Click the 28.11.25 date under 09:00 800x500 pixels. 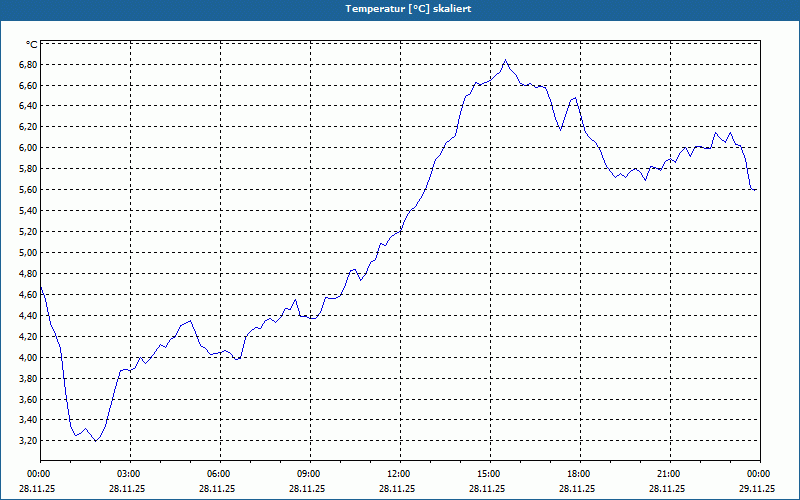pos(307,488)
